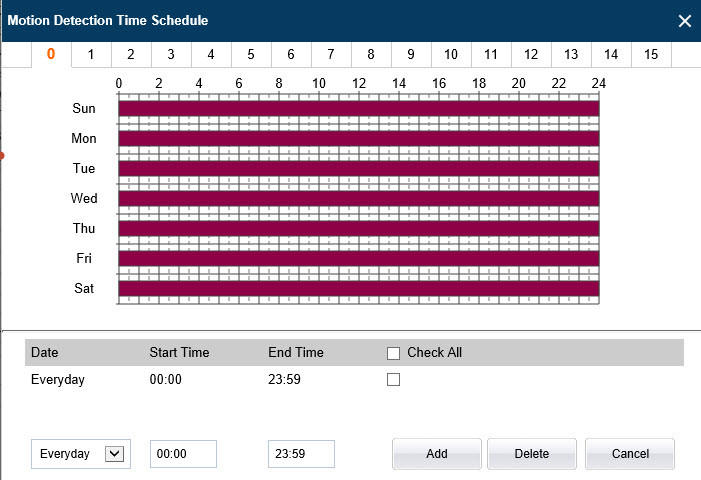Switch to channel tab 0

point(51,54)
